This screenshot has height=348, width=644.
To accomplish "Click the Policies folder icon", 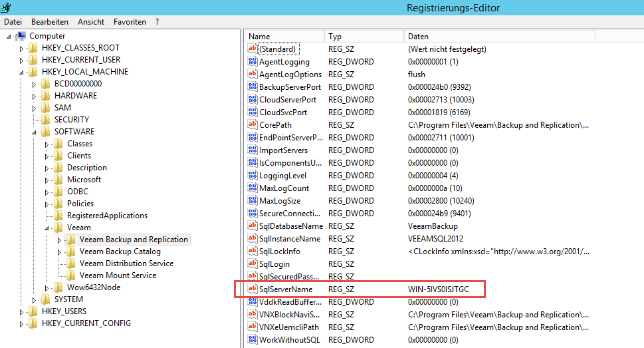I will (58, 203).
